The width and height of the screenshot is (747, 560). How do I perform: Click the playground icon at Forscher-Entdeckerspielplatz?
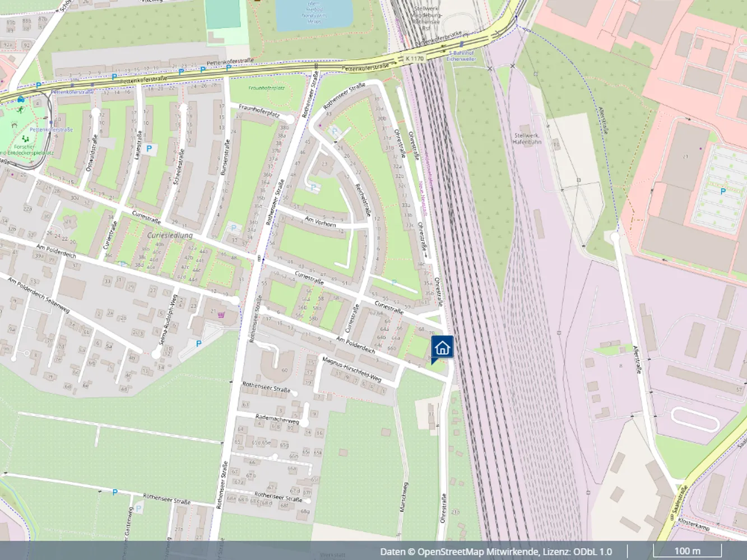point(25,138)
